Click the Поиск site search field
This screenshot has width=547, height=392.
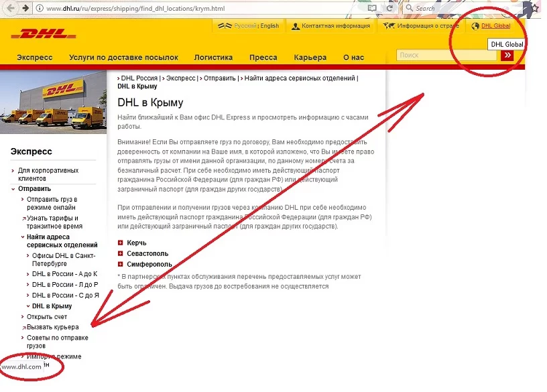pos(446,55)
